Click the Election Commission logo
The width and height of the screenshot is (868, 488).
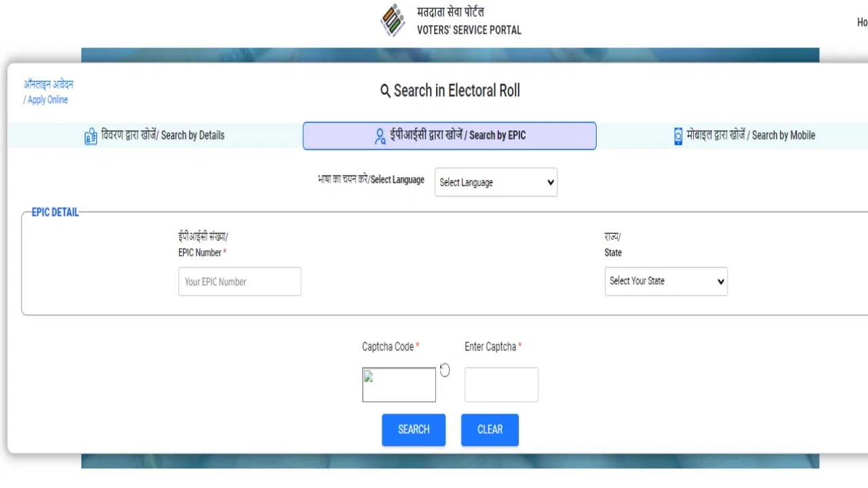(393, 20)
